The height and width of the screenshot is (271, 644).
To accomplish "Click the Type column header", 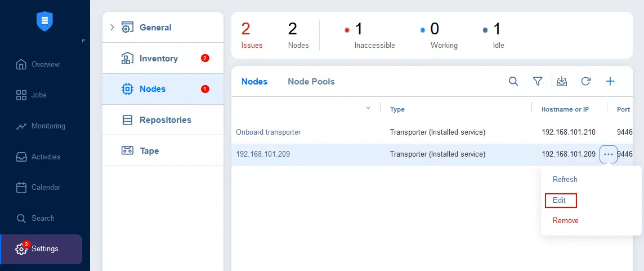I will coord(397,109).
